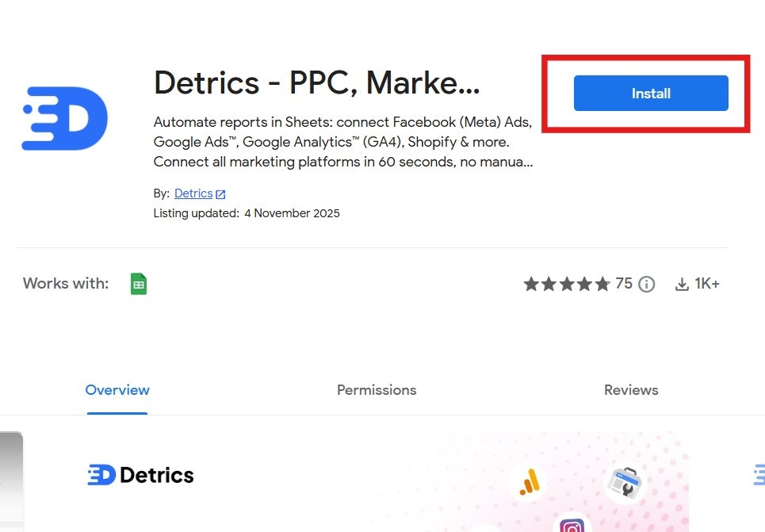Click the Search Console toolbox icon

click(x=625, y=482)
